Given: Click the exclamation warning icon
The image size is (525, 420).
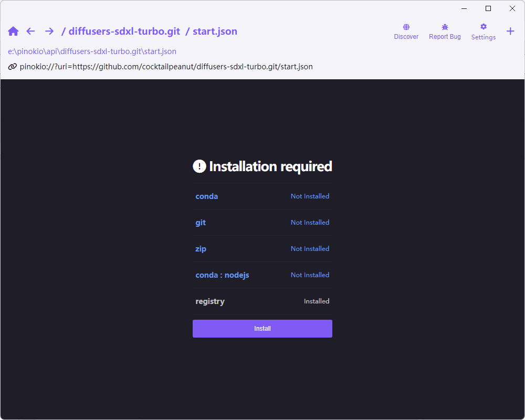Looking at the screenshot, I should [199, 166].
